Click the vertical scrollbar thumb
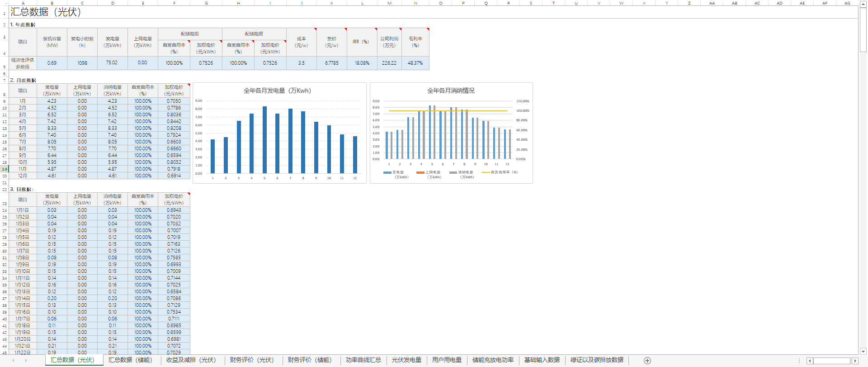868x367 pixels. point(863,29)
